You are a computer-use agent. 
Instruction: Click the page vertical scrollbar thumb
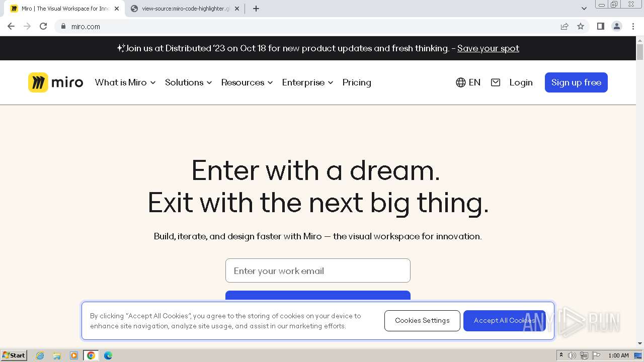click(640, 52)
